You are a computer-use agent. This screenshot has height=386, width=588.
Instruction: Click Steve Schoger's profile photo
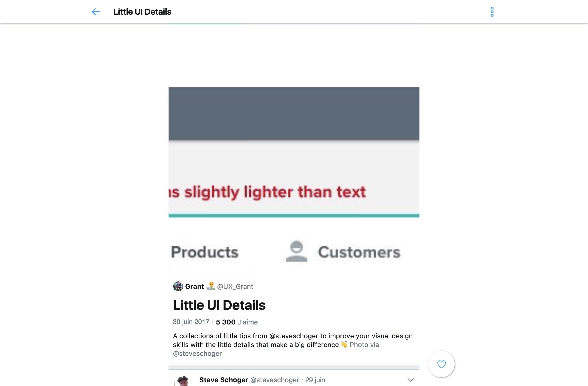point(183,381)
